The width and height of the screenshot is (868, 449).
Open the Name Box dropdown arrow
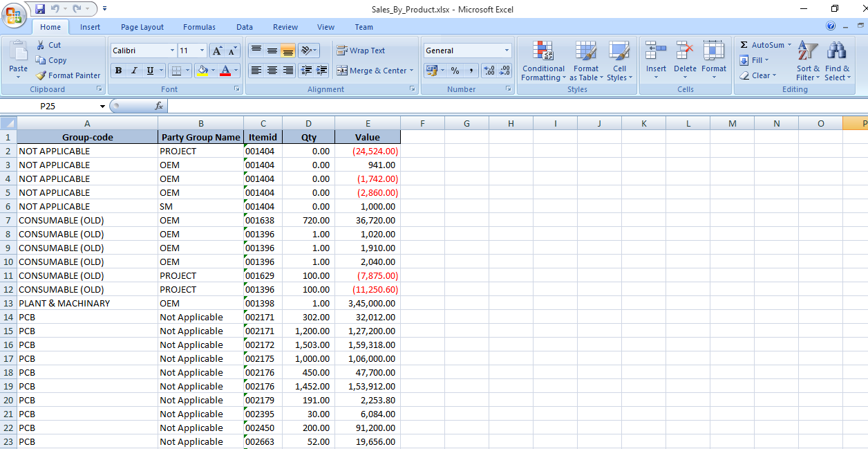point(102,107)
